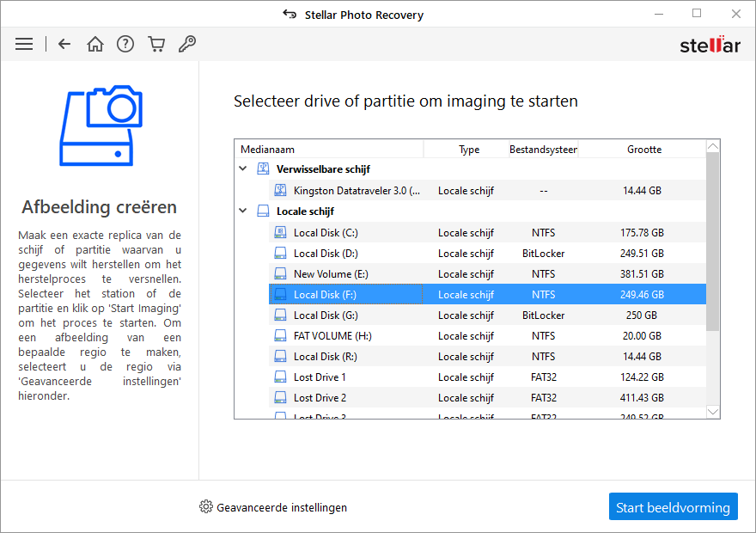Collapse the Verwisselbare schijf group

[243, 168]
